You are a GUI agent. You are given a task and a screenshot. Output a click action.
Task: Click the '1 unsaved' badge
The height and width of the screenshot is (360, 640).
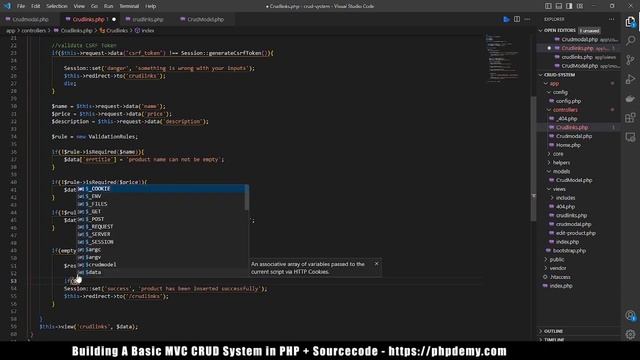click(589, 31)
